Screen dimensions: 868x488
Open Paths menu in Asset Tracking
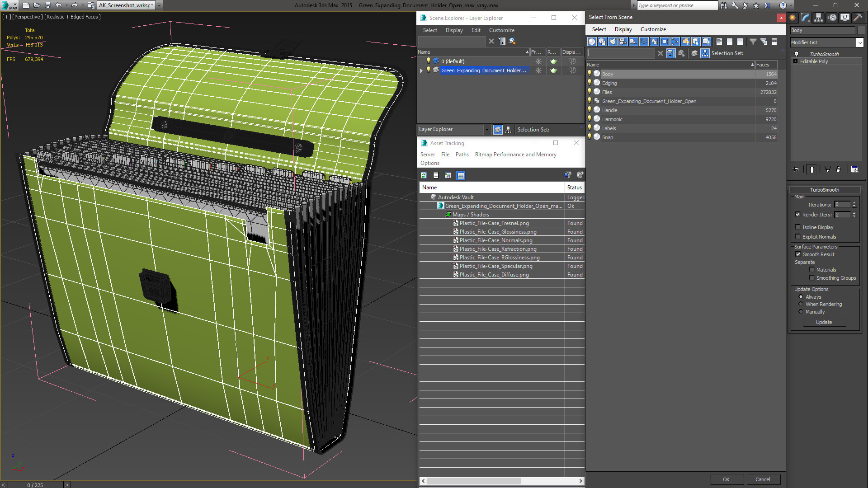coord(462,155)
